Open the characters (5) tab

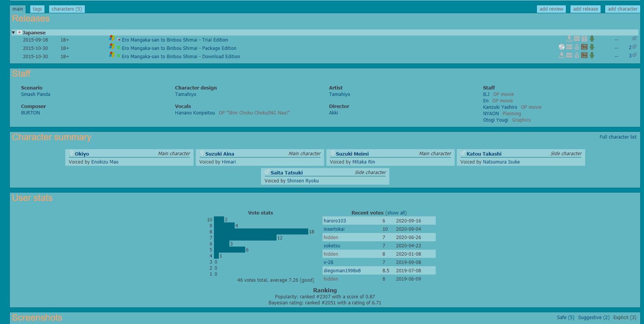tap(67, 9)
